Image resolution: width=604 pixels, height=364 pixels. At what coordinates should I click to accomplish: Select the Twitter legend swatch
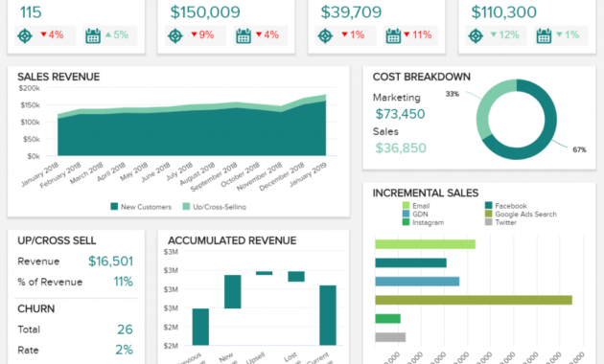tap(488, 222)
